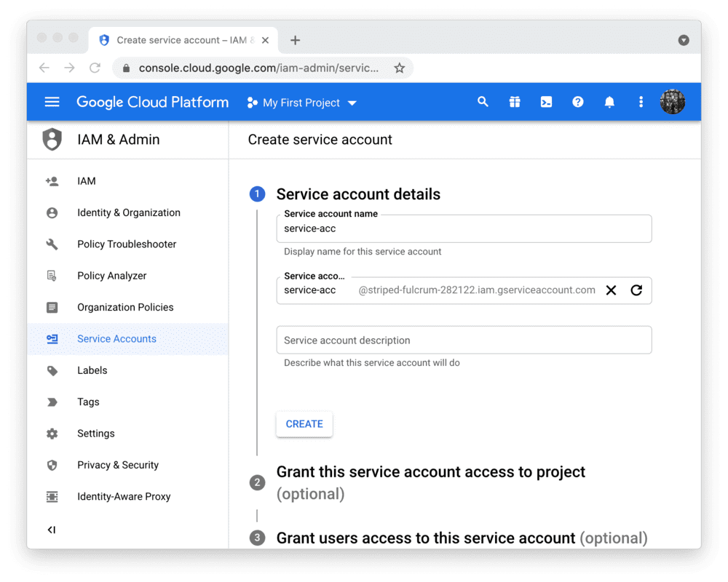Open the search magnifier in the top bar
728x582 pixels.
click(483, 102)
